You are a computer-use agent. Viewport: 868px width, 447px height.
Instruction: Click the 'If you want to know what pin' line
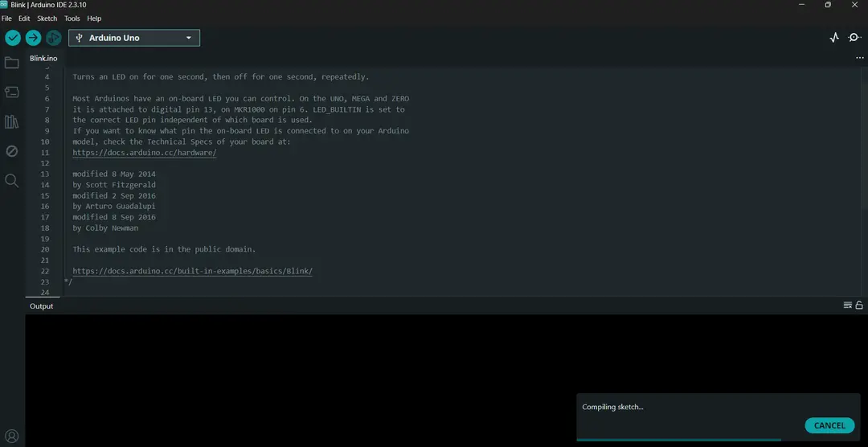241,131
